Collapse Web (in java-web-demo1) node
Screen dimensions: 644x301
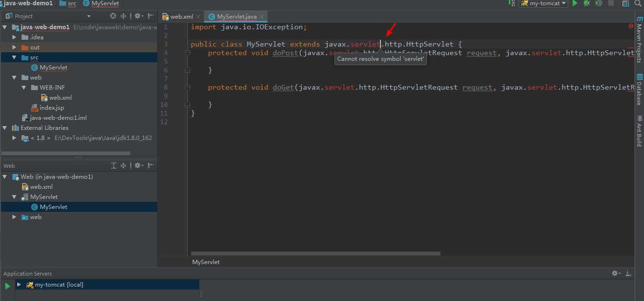5,177
